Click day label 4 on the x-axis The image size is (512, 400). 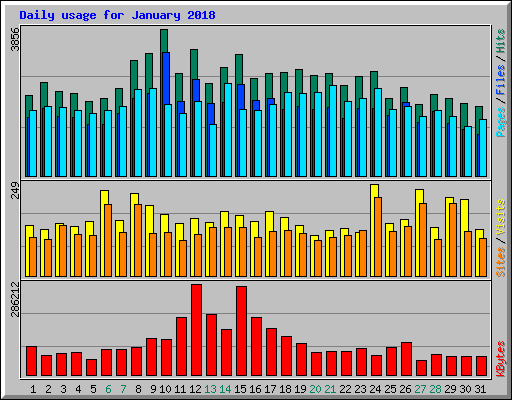pyautogui.click(x=78, y=389)
